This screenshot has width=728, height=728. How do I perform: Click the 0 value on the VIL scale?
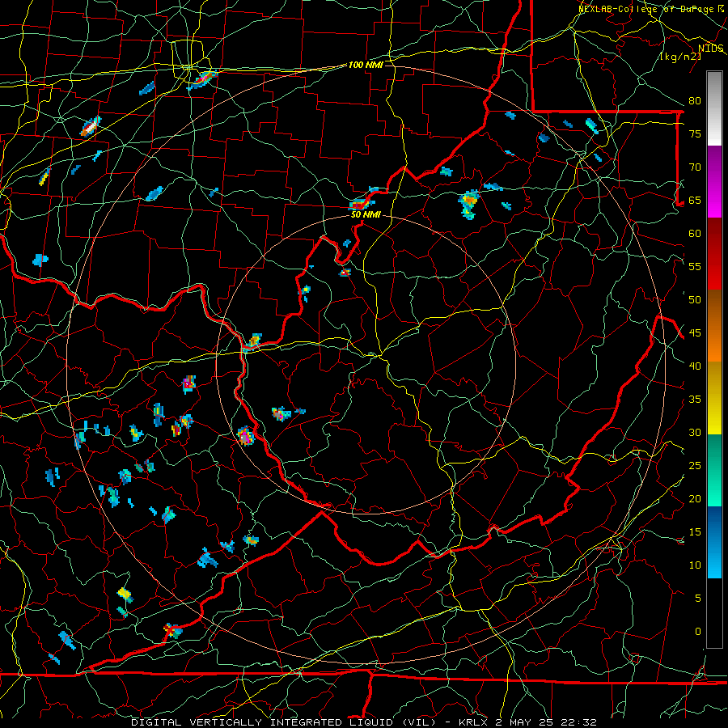(698, 632)
